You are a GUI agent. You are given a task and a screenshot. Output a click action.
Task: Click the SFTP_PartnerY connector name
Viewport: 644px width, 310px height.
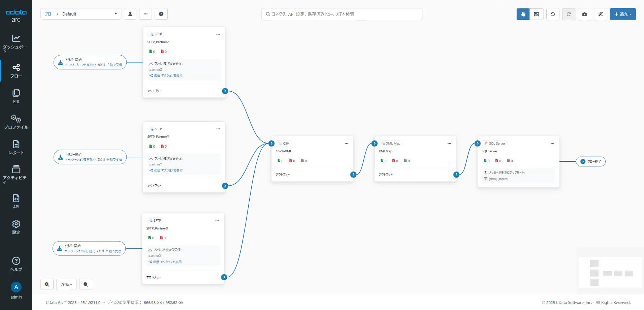(x=158, y=136)
